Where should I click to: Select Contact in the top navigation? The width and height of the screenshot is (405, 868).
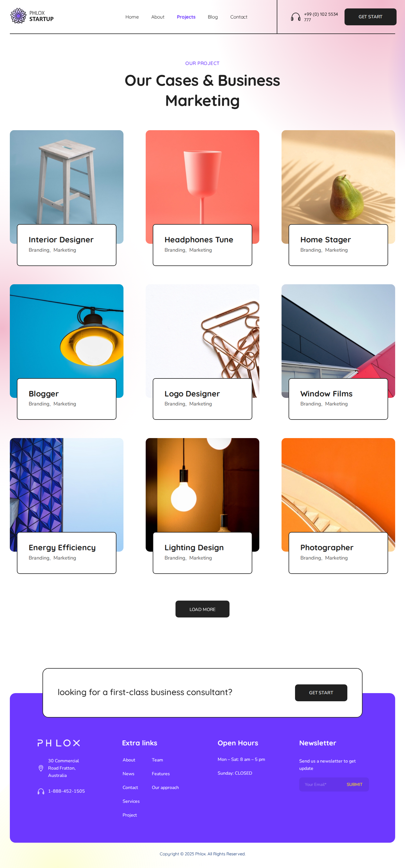tap(238, 17)
